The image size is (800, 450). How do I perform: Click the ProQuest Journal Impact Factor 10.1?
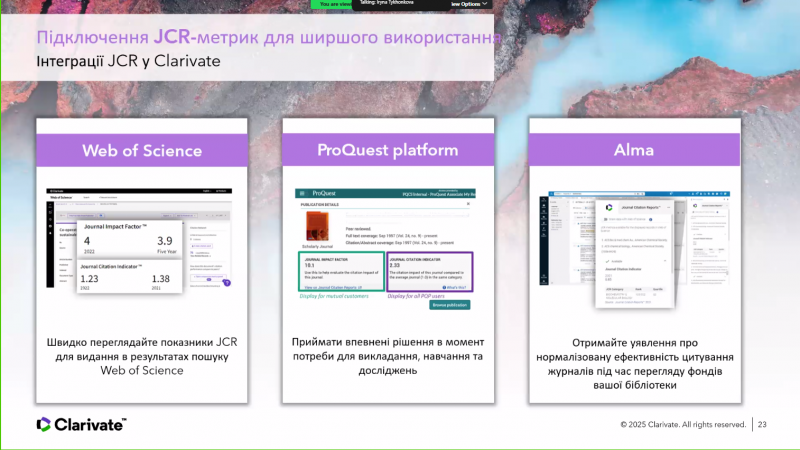pyautogui.click(x=309, y=265)
